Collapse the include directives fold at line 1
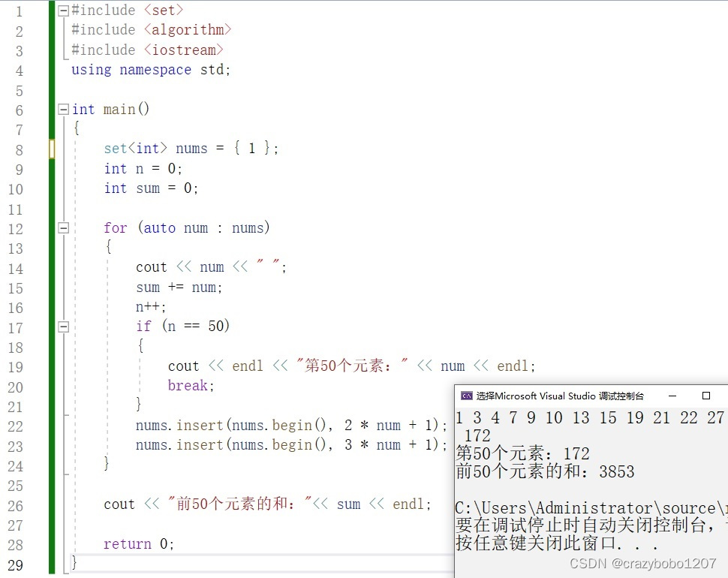The width and height of the screenshot is (728, 578). point(63,10)
